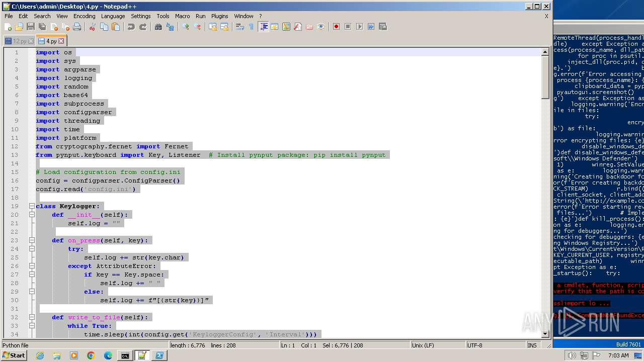Start macro recording with red Record icon
This screenshot has height=362, width=644.
click(x=336, y=27)
